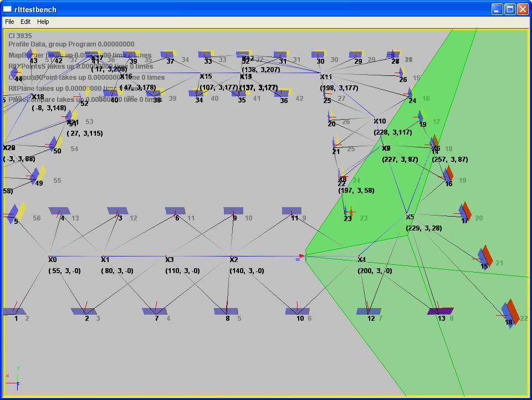Open the File menu
Image resolution: width=532 pixels, height=400 pixels.
(x=9, y=22)
